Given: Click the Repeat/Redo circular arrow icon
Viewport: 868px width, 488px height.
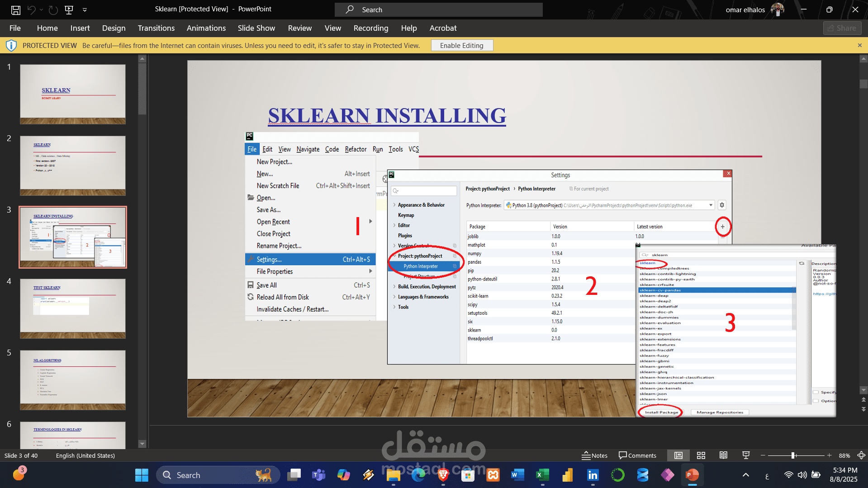Looking at the screenshot, I should (x=53, y=9).
